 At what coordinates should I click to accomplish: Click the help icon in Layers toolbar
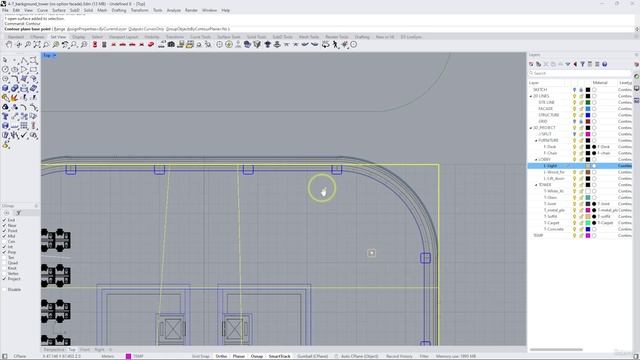coord(604,64)
